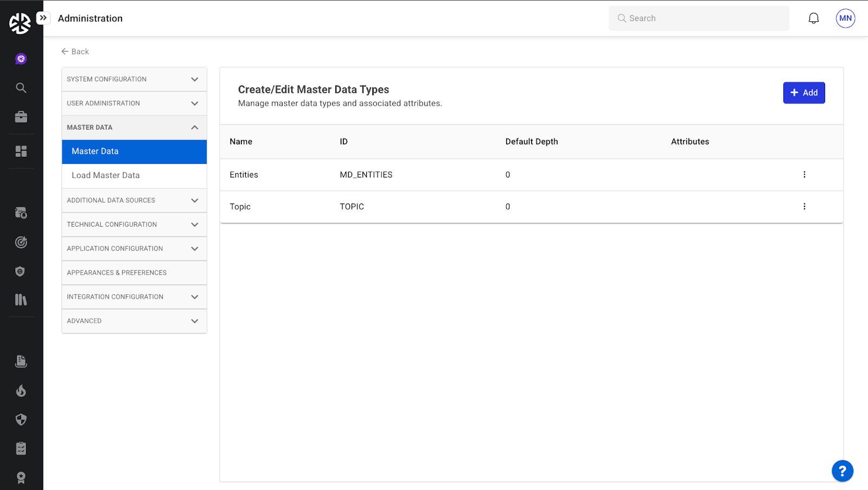The height and width of the screenshot is (490, 868).
Task: Open the three-dot menu for Topic row
Action: coord(804,207)
